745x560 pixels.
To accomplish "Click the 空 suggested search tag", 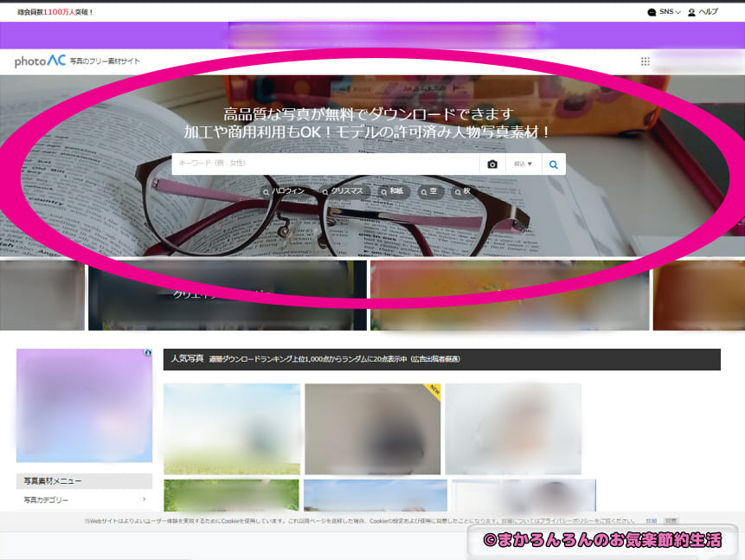I will (x=430, y=191).
